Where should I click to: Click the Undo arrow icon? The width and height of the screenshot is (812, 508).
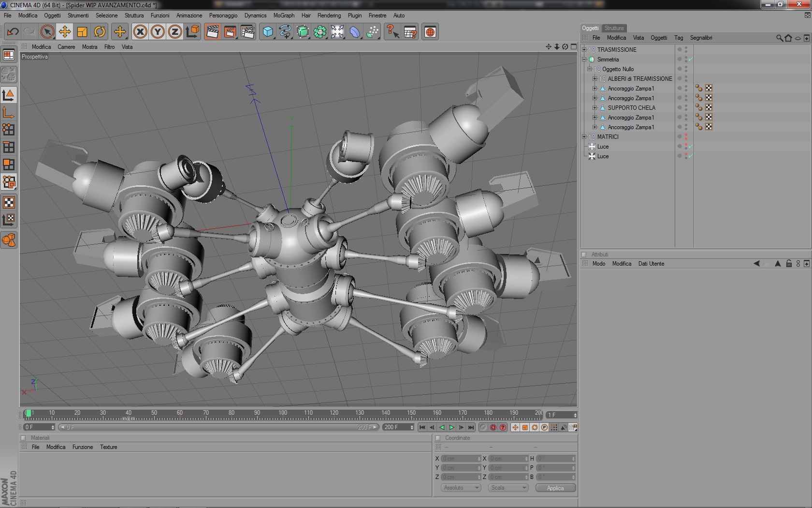[13, 32]
